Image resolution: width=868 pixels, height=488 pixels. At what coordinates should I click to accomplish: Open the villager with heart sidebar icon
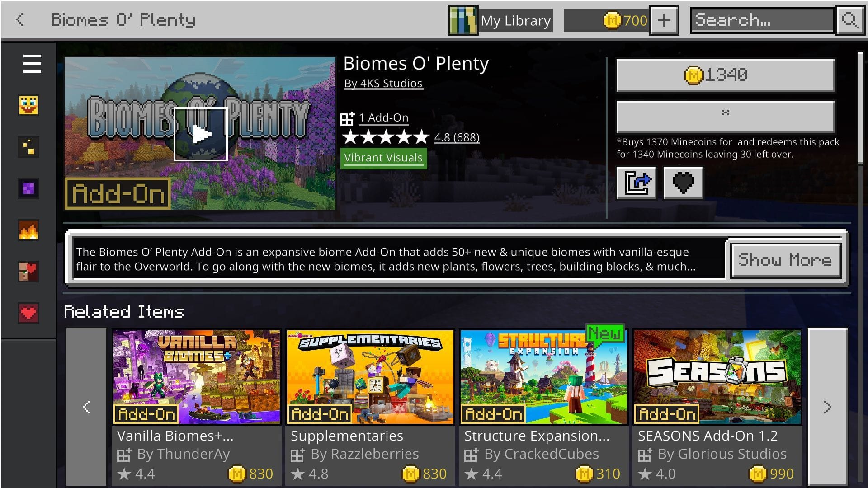(28, 272)
